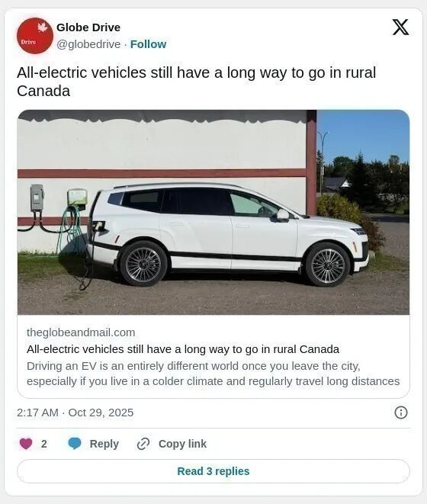Click the chain link copy icon
427x504 pixels.
point(143,444)
